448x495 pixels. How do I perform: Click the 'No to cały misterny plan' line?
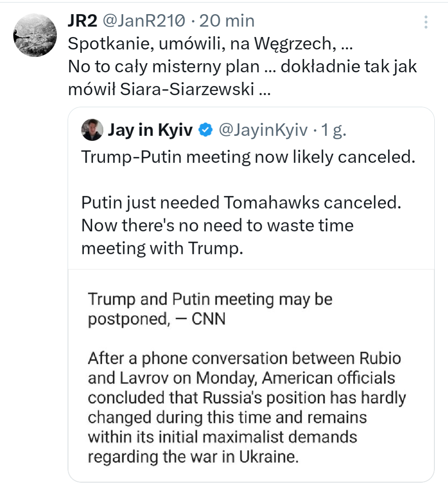click(x=242, y=66)
